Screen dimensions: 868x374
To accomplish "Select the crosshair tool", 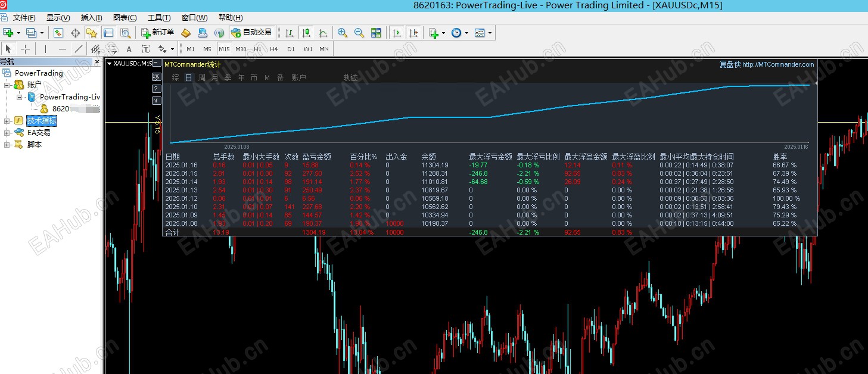I will click(x=25, y=49).
